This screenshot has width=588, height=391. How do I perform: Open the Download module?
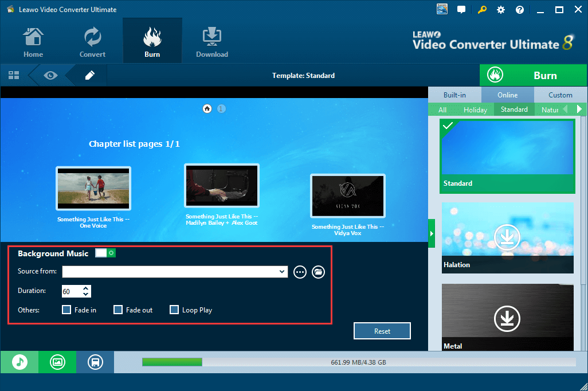click(212, 42)
